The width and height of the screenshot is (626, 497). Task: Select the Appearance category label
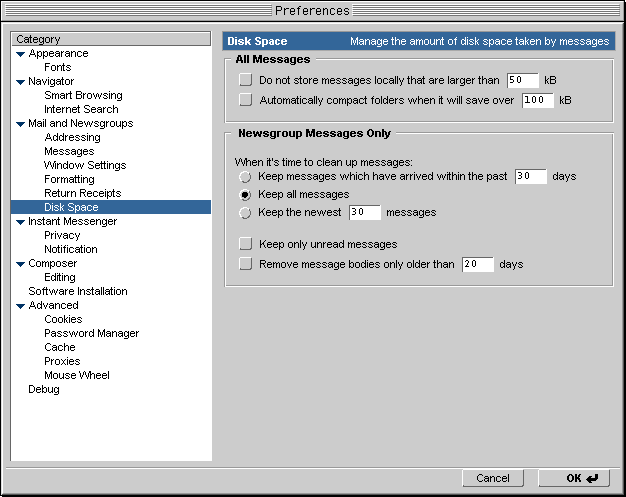tap(58, 53)
